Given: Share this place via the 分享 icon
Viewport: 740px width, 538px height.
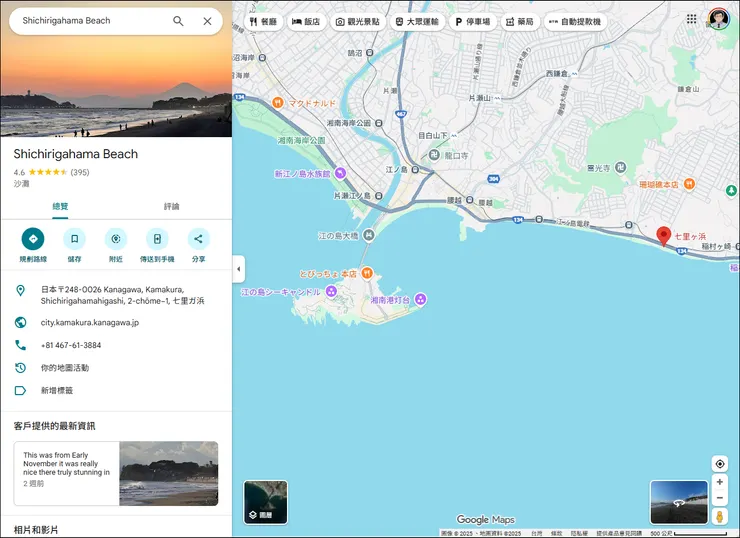Looking at the screenshot, I should 198,239.
